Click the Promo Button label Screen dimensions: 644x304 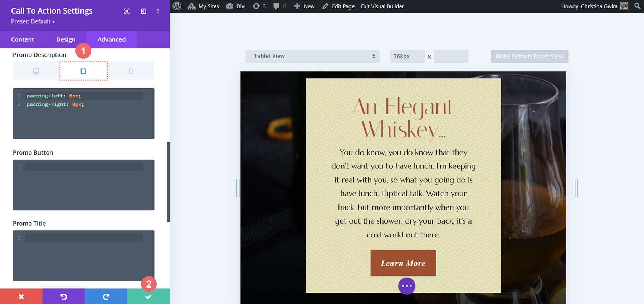pos(33,152)
